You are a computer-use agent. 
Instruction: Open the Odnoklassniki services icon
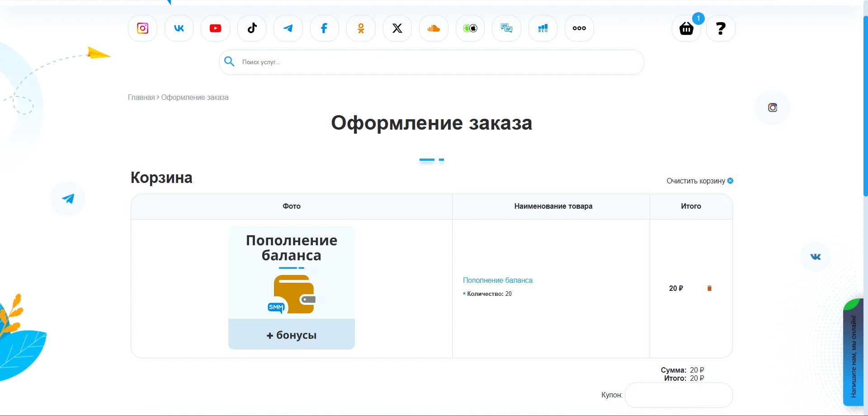pyautogui.click(x=361, y=28)
